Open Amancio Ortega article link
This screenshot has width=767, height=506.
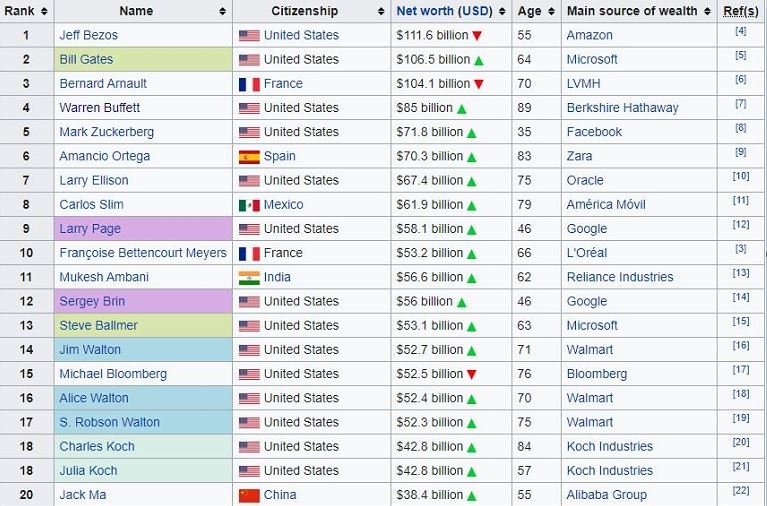(105, 156)
